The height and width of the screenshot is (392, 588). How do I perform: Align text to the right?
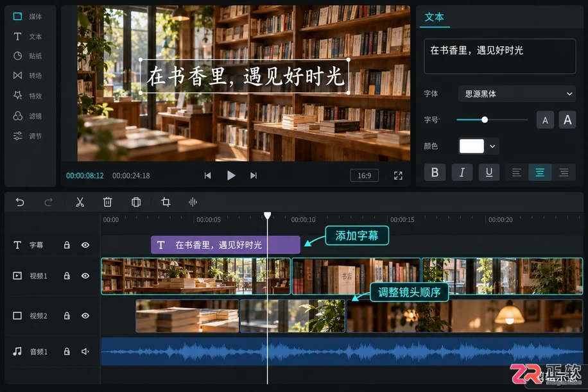pos(564,173)
